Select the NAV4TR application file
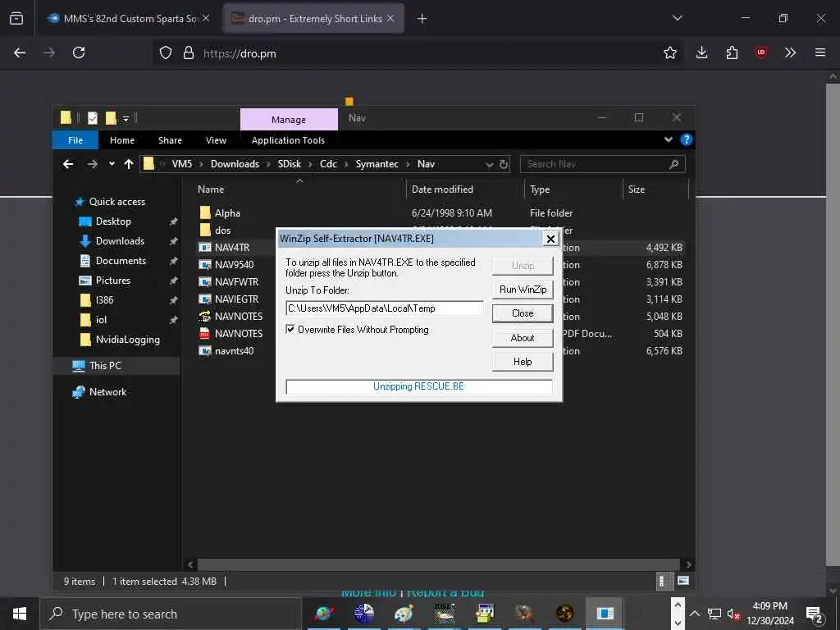840x630 pixels. pos(232,248)
